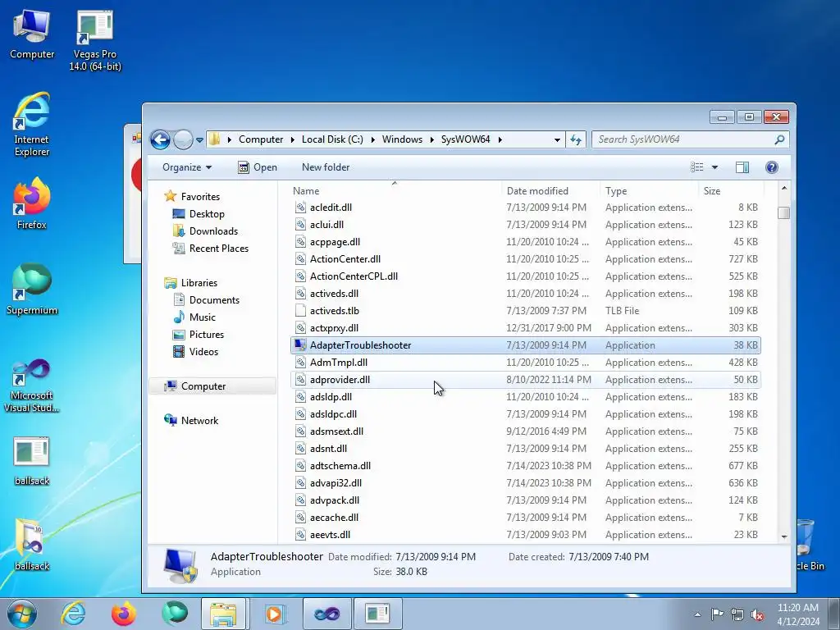Screen dimensions: 840x630
Task: Show hidden tray icons arrow
Action: [697, 614]
